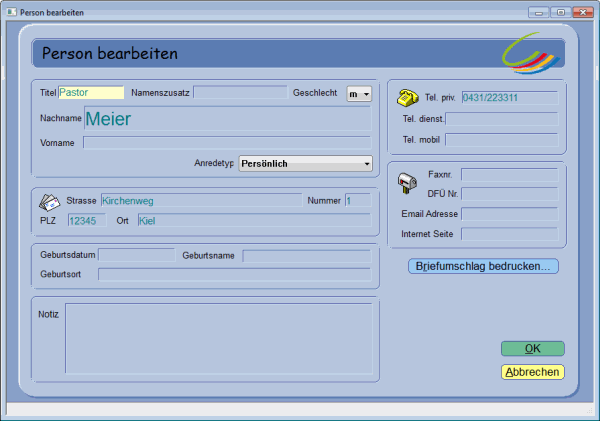The width and height of the screenshot is (600, 421).
Task: Minimize the Person bearbeiten window
Action: [539, 13]
